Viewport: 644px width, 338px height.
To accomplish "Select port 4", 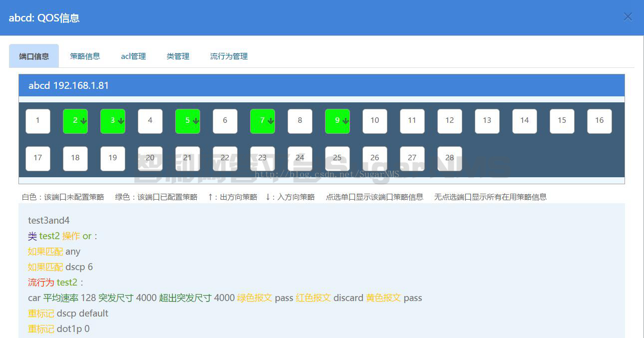I will pos(150,121).
